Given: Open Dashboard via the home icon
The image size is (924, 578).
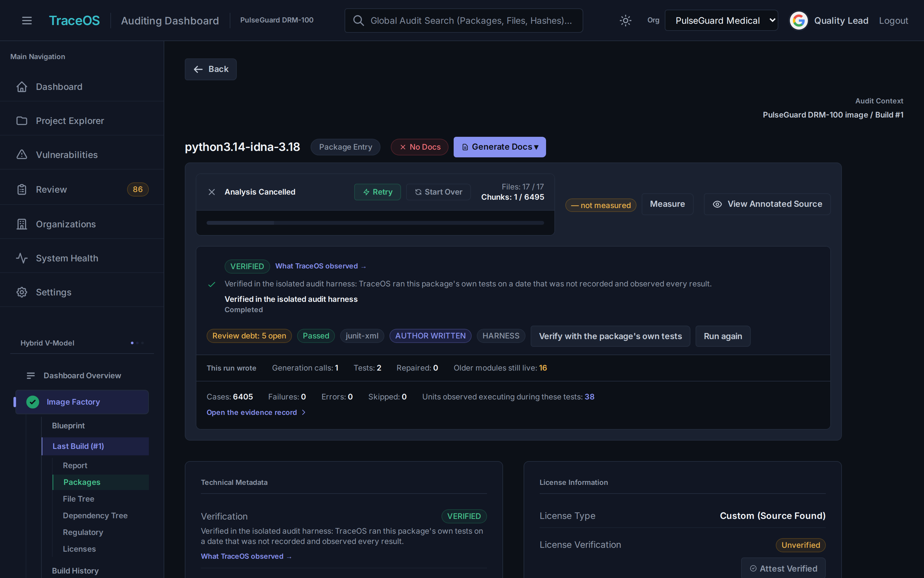Looking at the screenshot, I should point(22,87).
